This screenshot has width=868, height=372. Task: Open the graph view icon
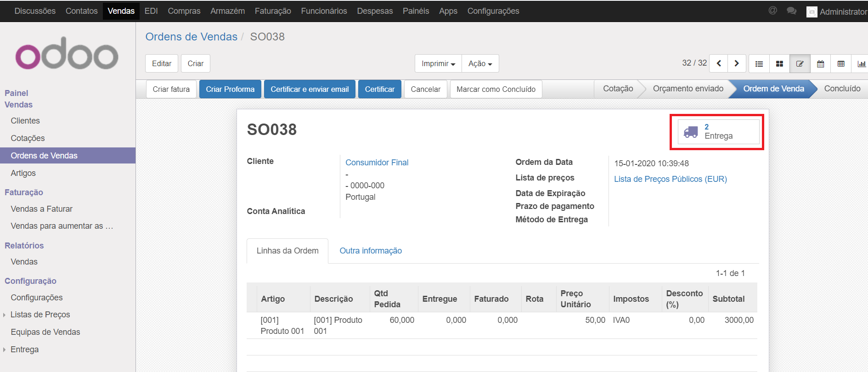coord(861,64)
